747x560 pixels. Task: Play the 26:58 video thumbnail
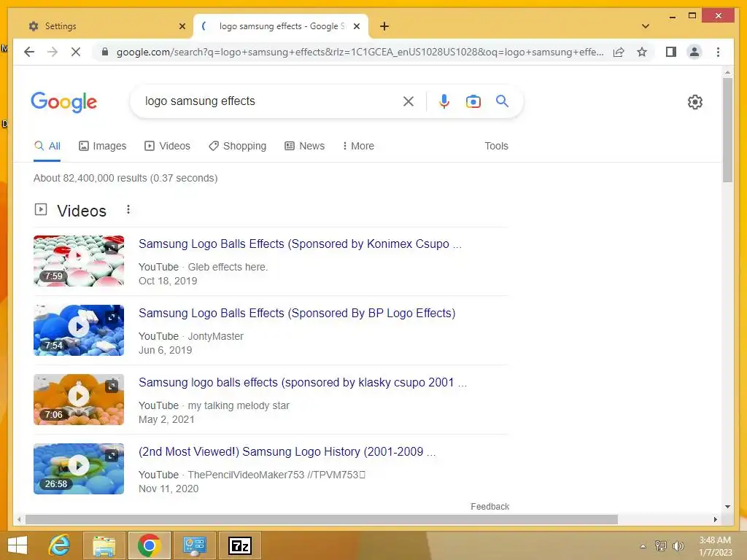[x=79, y=469]
